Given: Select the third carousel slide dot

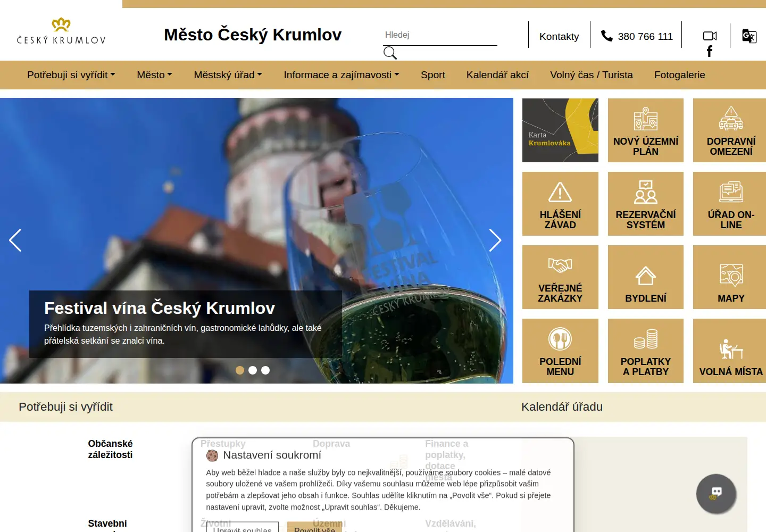Looking at the screenshot, I should [265, 370].
